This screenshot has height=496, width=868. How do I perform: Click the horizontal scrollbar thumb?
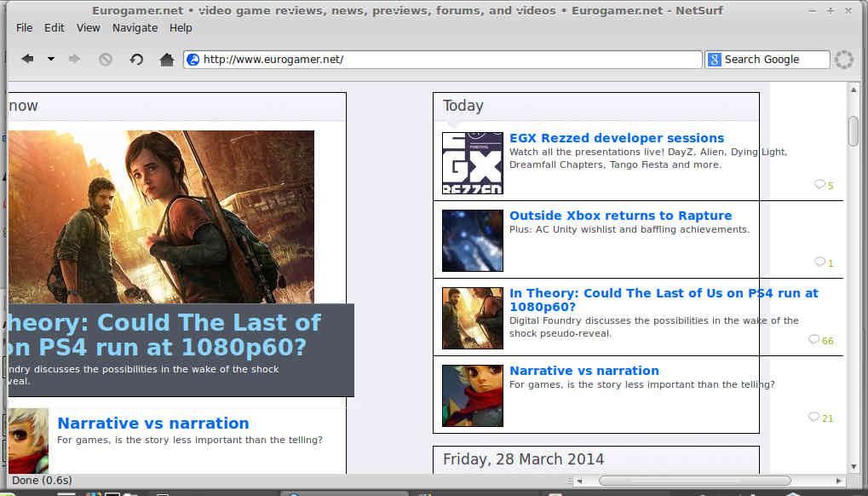[x=694, y=481]
